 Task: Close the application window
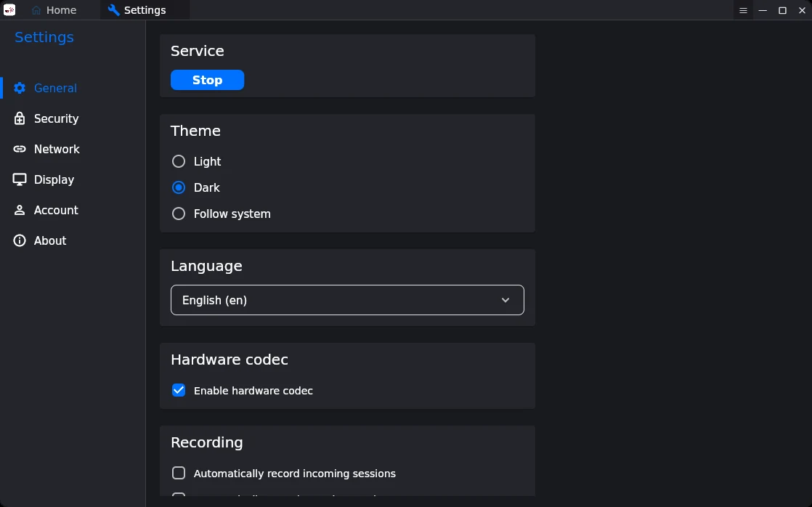(802, 10)
